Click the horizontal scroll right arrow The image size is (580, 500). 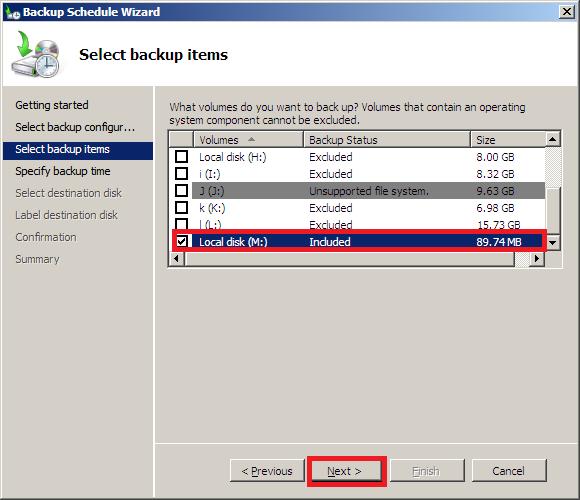click(536, 259)
